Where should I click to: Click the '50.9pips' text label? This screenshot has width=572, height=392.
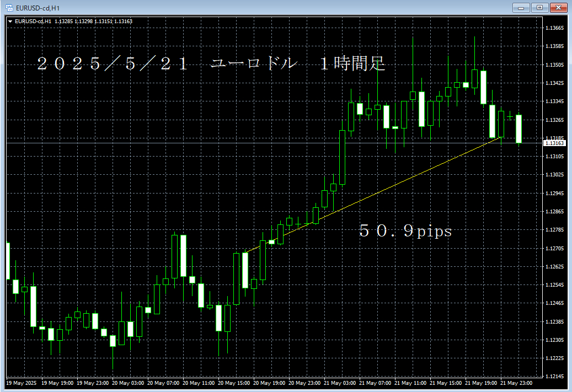(x=405, y=231)
